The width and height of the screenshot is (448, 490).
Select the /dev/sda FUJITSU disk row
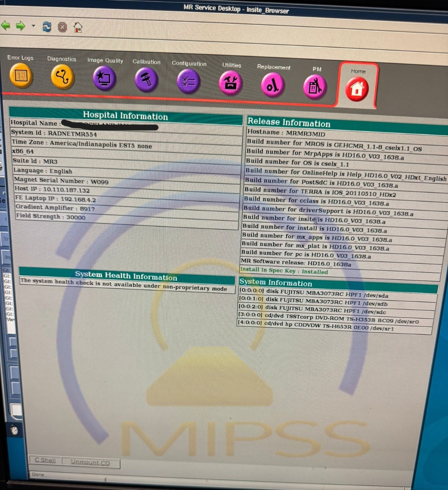coord(338,293)
